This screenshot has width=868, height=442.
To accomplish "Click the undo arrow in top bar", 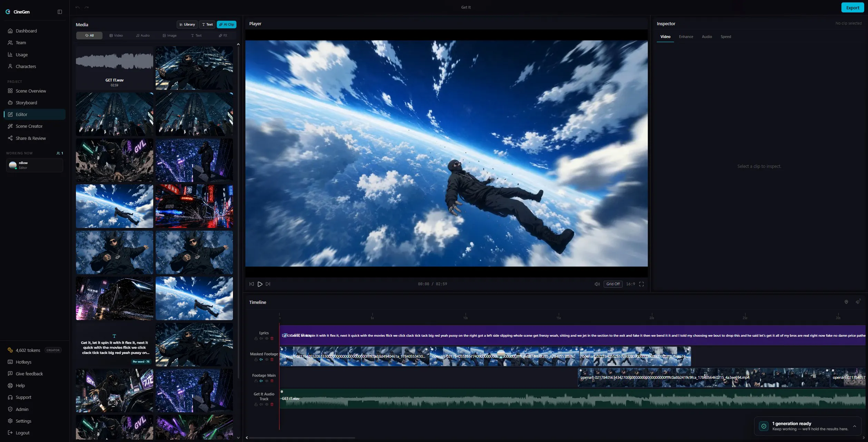I will (x=78, y=8).
